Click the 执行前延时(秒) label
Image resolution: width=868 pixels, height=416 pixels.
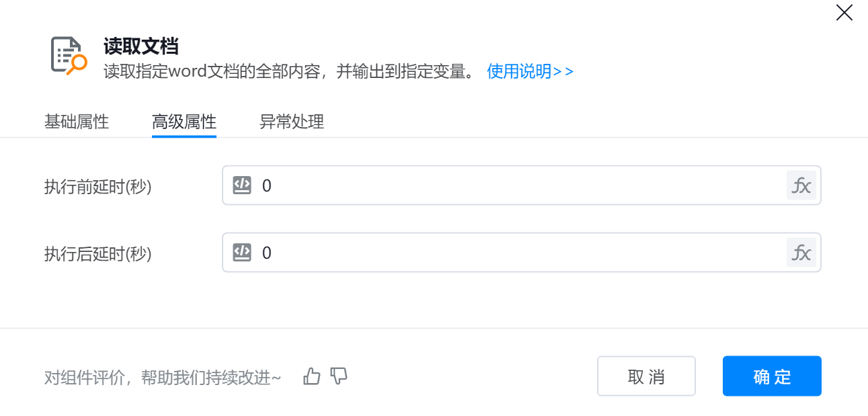98,187
